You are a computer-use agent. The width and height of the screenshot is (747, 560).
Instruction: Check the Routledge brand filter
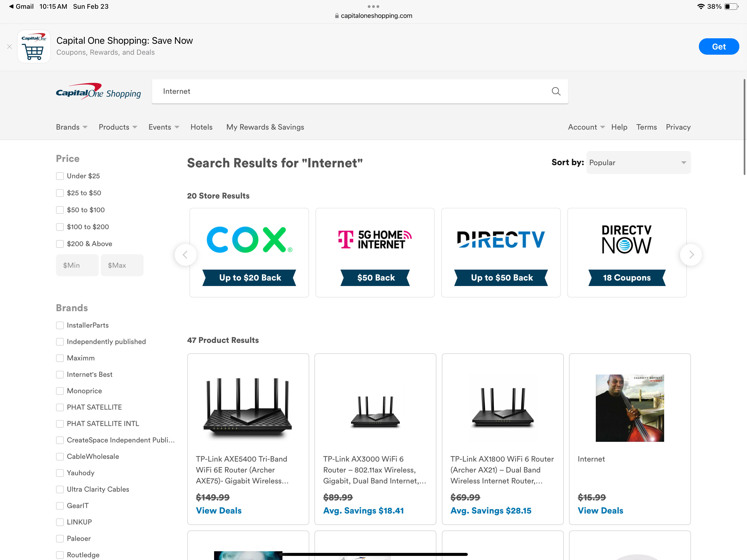60,555
